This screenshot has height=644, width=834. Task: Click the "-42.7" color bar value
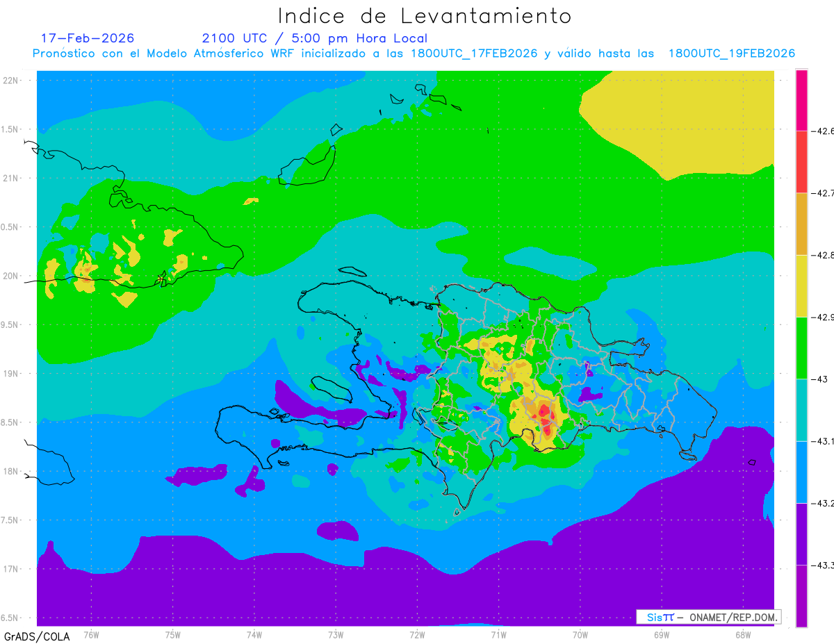(x=824, y=193)
